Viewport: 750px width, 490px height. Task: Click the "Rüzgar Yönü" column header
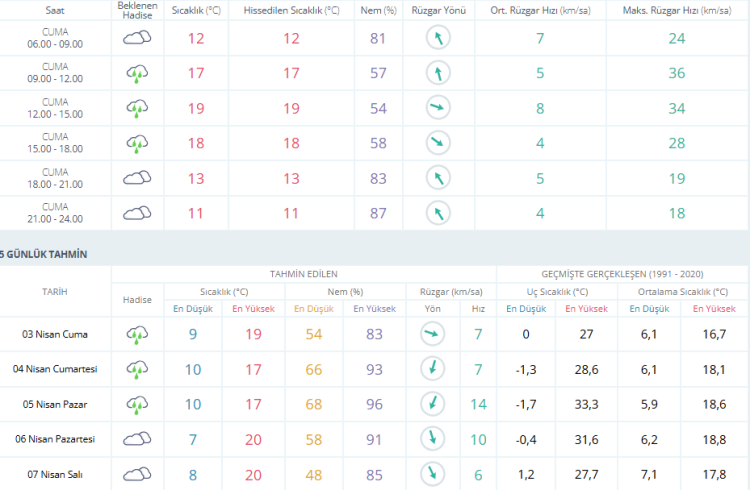click(x=437, y=10)
